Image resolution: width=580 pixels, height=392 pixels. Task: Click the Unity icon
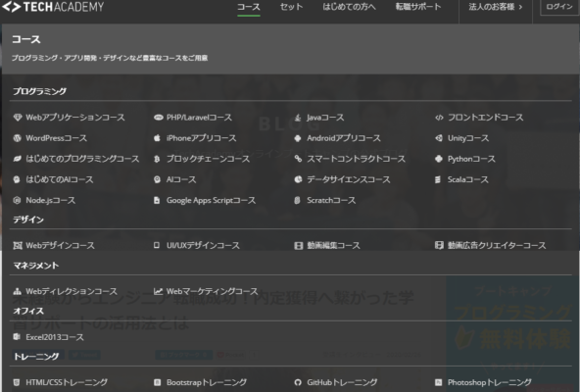439,138
